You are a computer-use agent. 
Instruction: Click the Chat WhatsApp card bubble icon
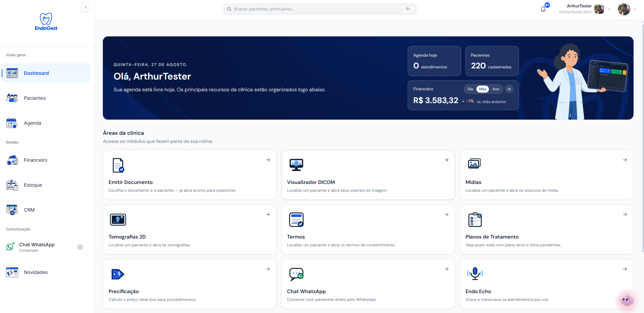[296, 274]
